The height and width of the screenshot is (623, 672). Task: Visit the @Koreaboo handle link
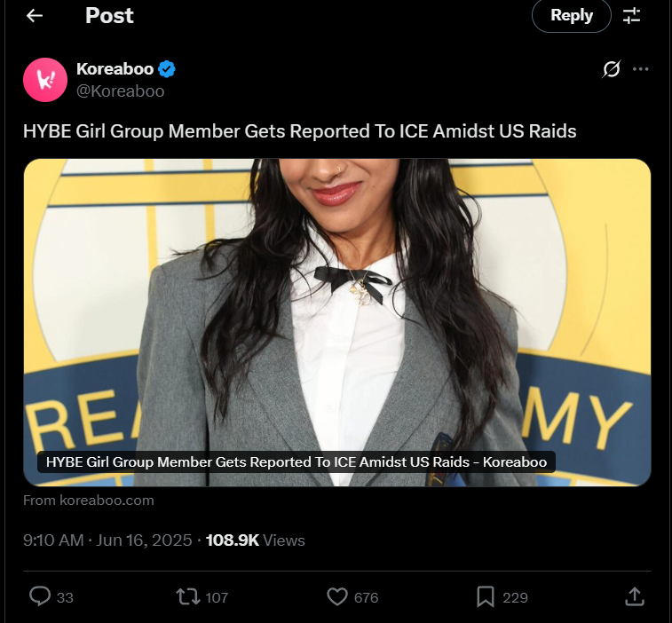click(120, 91)
